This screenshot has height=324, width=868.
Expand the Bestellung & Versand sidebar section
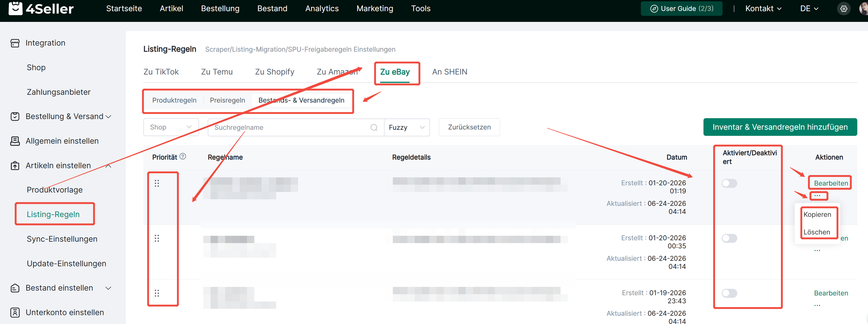108,117
